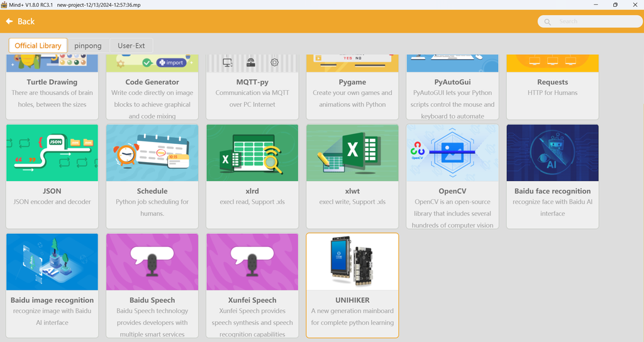Select the xlwt Excel write image
The height and width of the screenshot is (342, 644).
coord(352,153)
